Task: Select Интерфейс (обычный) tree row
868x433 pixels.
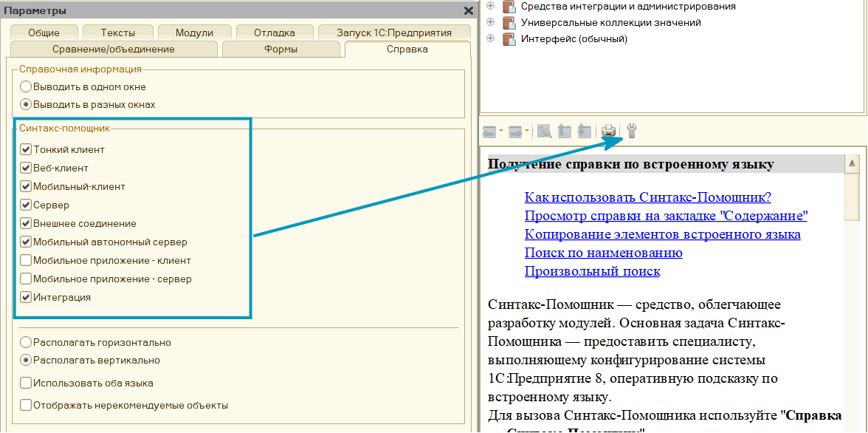Action: [x=574, y=39]
